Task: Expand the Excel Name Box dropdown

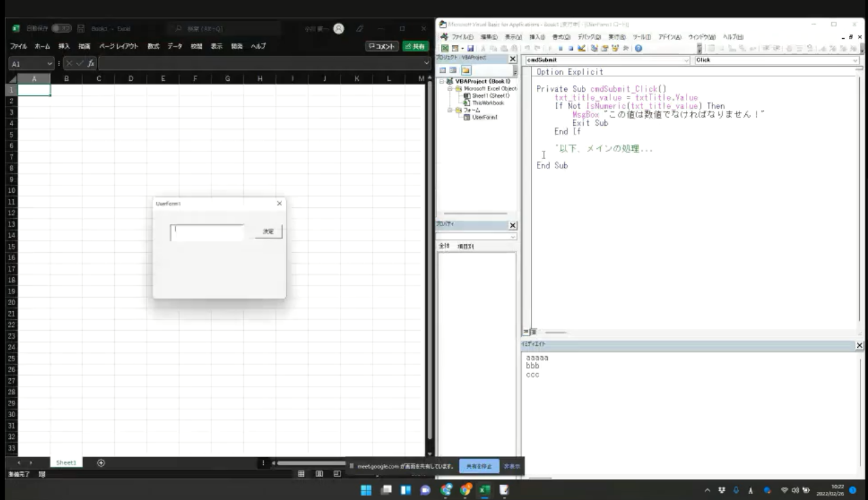Action: tap(50, 63)
